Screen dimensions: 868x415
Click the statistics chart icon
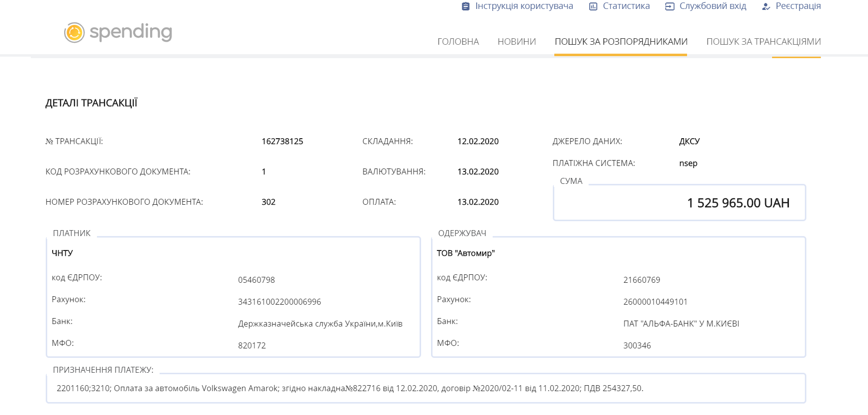[593, 6]
